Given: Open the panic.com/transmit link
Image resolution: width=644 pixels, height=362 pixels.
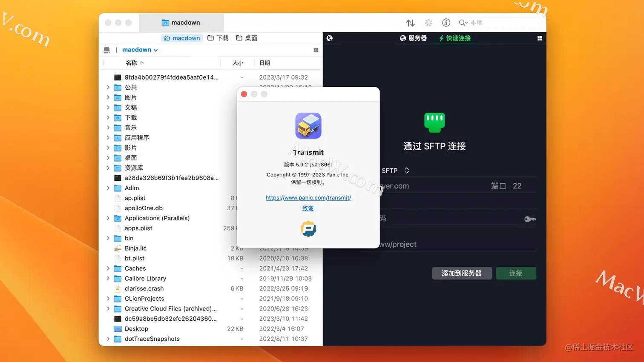Looking at the screenshot, I should 308,197.
